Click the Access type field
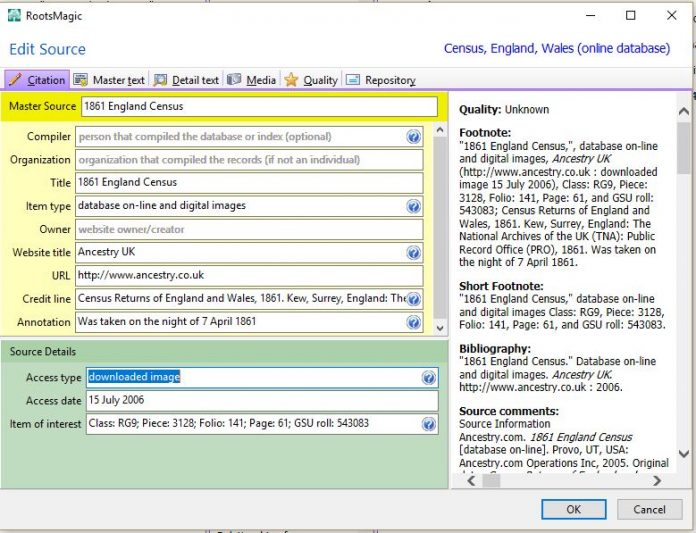The width and height of the screenshot is (696, 533). pos(262,378)
